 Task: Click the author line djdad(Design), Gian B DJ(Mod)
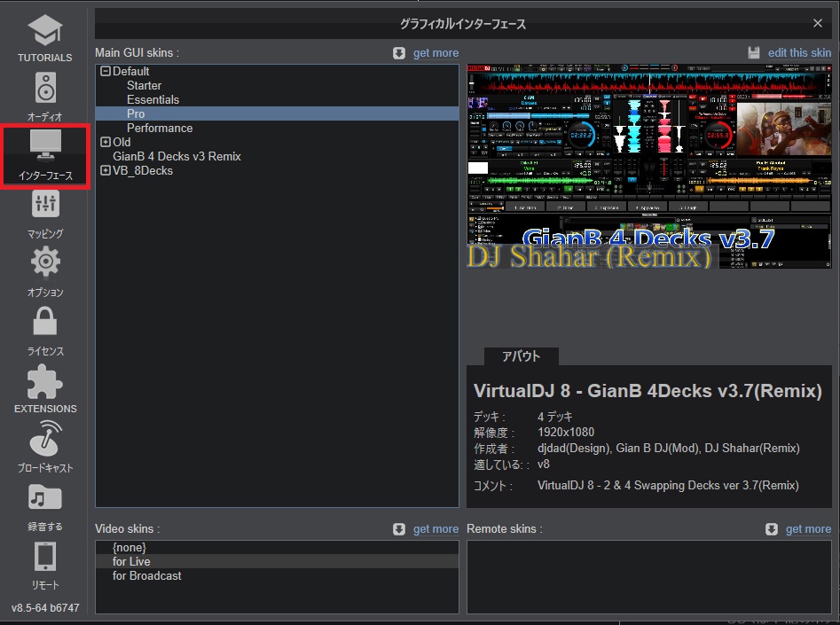[669, 449]
